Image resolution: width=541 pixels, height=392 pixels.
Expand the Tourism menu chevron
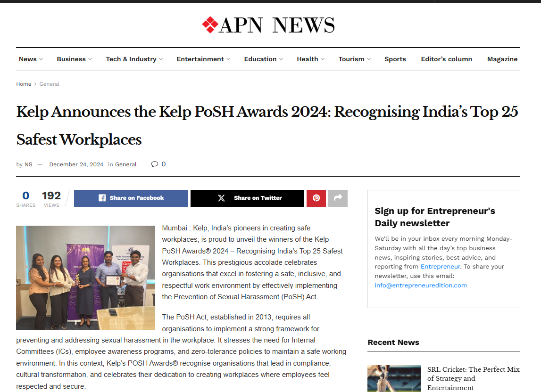tap(369, 59)
